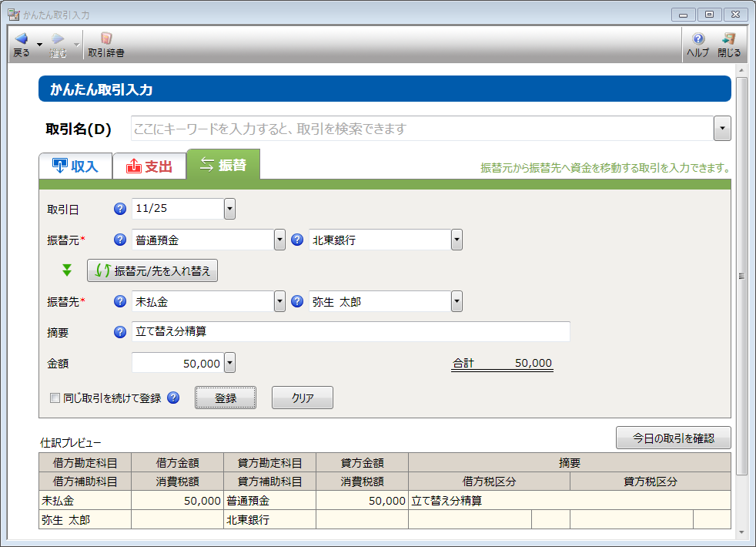Open the 取引辞書 dictionary icon
Viewport: 756px width, 547px height.
(106, 39)
